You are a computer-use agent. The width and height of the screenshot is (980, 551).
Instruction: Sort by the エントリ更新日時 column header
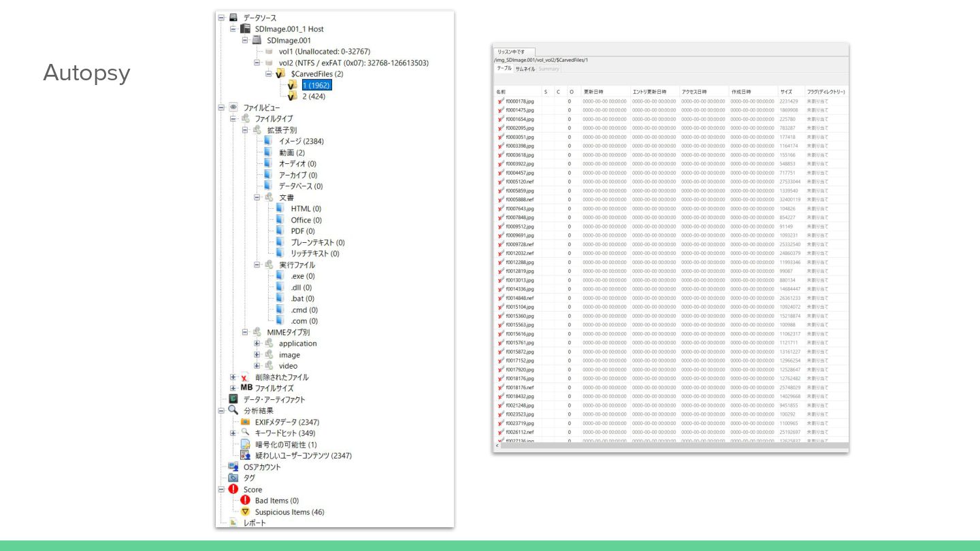[654, 91]
